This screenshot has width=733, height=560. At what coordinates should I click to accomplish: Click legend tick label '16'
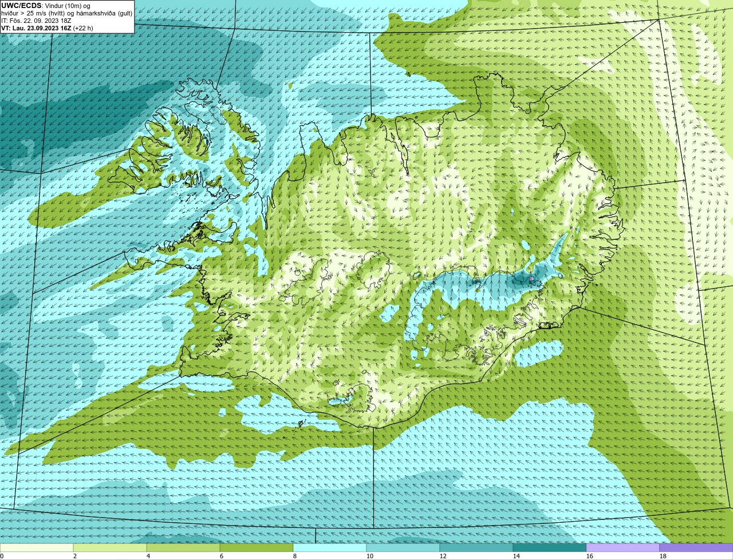tap(590, 556)
